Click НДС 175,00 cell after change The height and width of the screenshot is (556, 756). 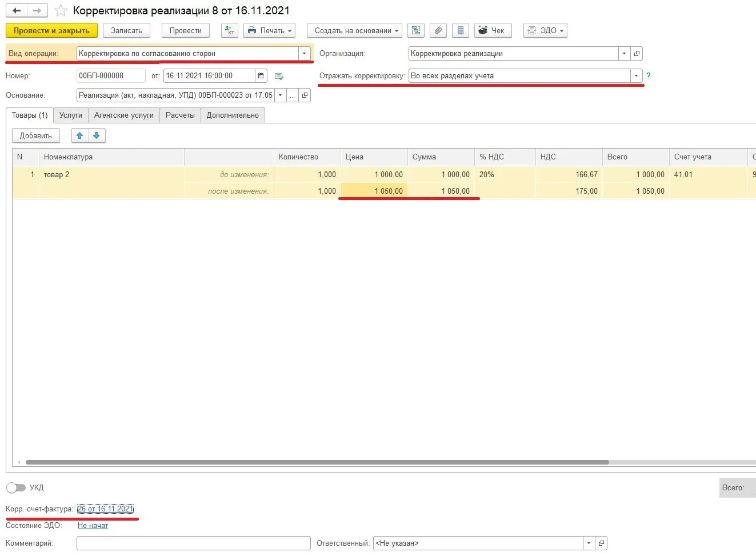569,191
